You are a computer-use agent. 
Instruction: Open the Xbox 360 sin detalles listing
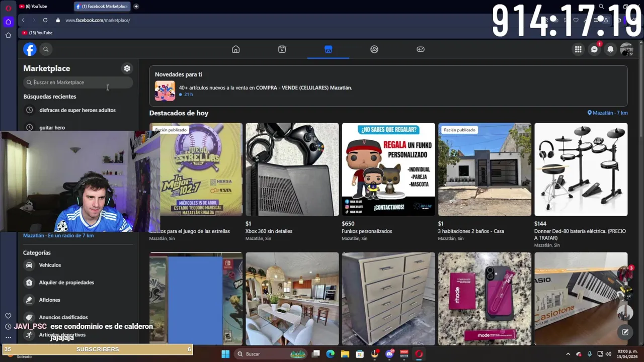pos(292,169)
